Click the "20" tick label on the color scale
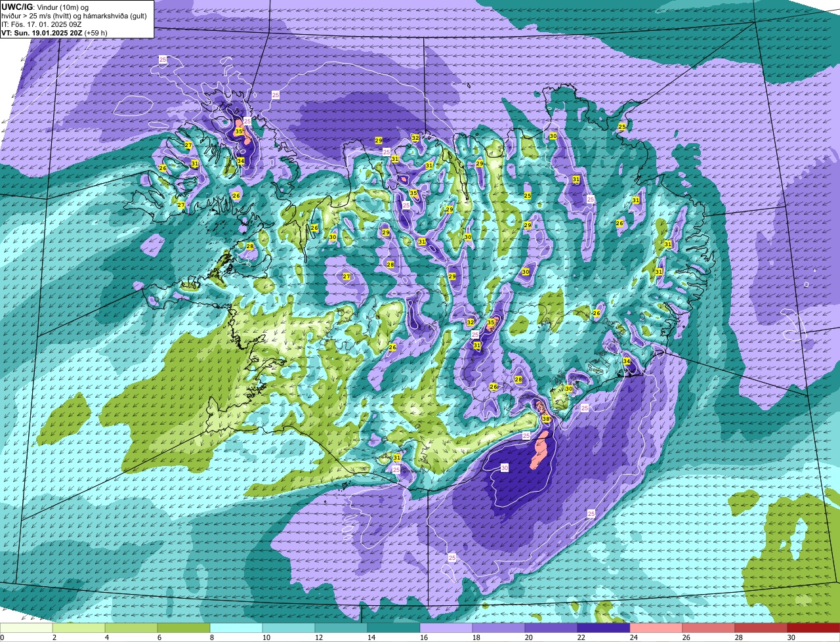 point(528,637)
